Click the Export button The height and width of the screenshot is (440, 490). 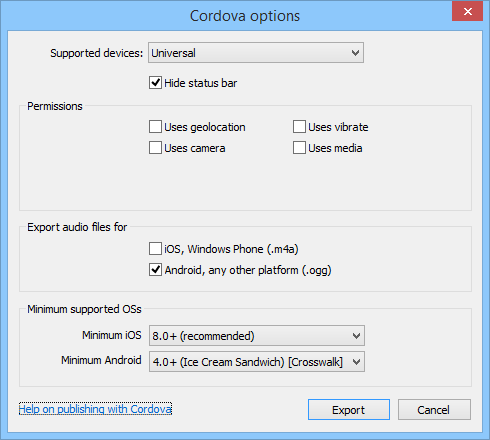pos(349,410)
